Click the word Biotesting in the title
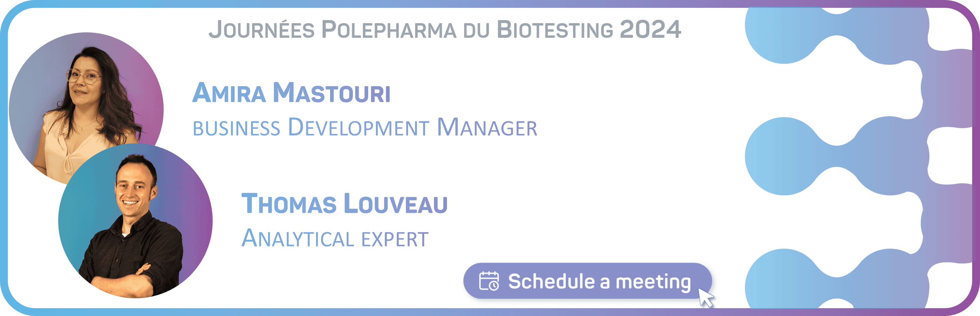 [555, 30]
